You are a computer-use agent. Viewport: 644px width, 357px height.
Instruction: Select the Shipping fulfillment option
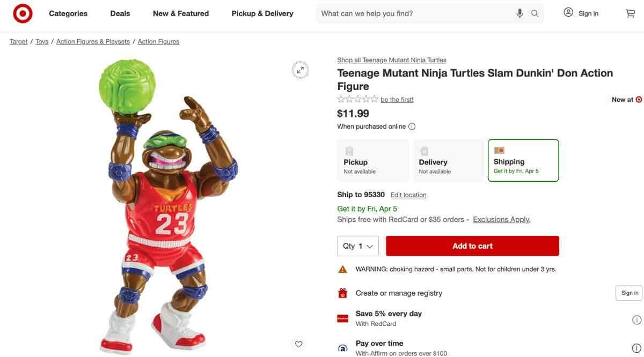tap(523, 160)
